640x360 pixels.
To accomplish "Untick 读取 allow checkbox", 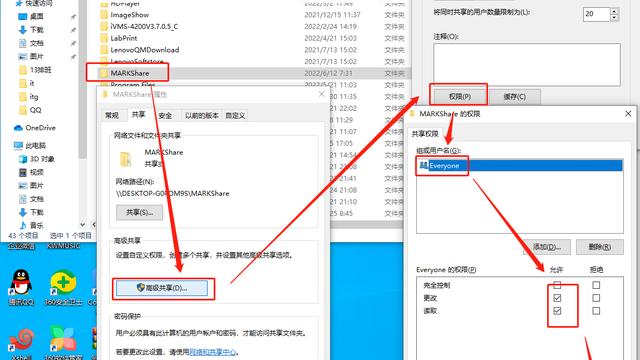I will [557, 311].
